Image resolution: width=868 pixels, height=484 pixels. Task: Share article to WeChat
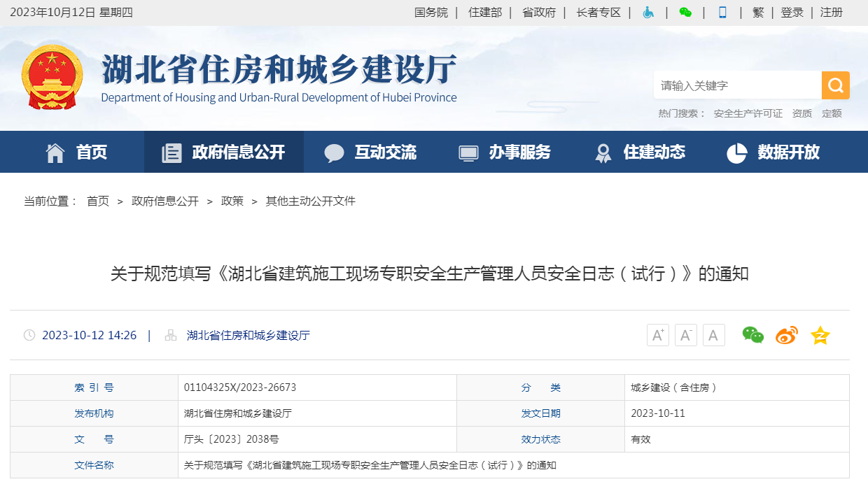pos(752,336)
